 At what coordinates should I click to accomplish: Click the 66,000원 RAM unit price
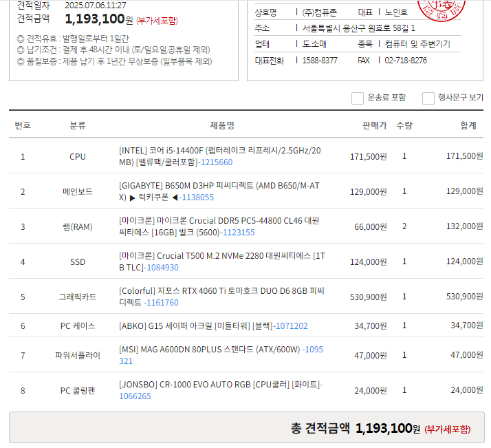(371, 226)
